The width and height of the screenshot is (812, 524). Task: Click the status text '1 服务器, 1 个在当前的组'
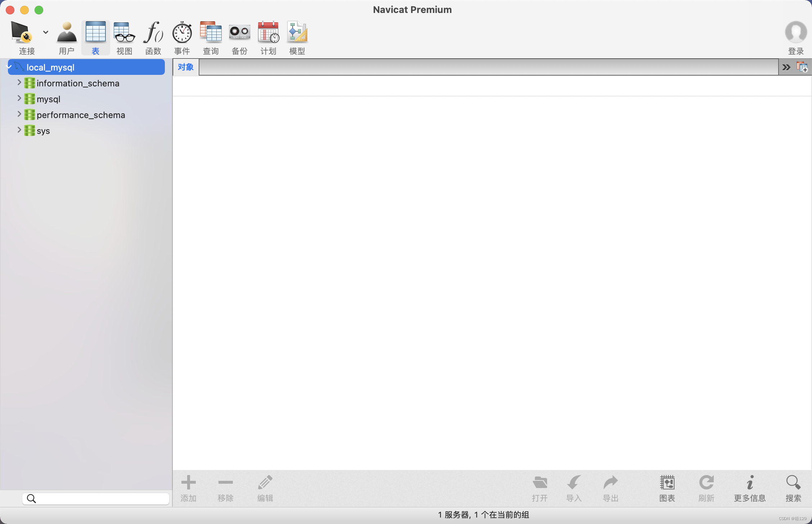483,515
